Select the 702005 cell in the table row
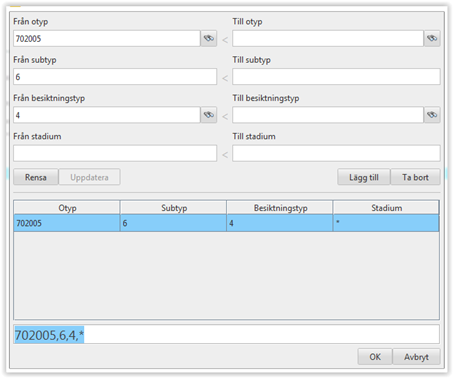453x378 pixels. pos(67,223)
